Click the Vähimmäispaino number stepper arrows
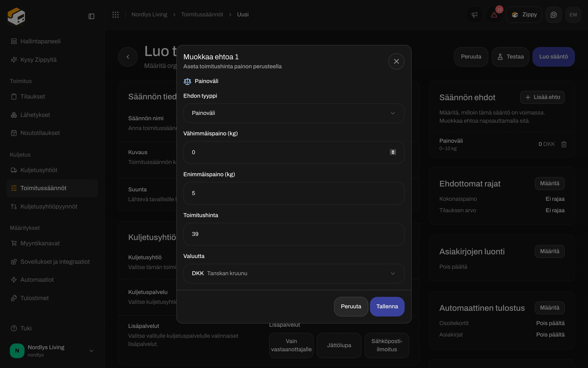The image size is (588, 368). coord(393,152)
